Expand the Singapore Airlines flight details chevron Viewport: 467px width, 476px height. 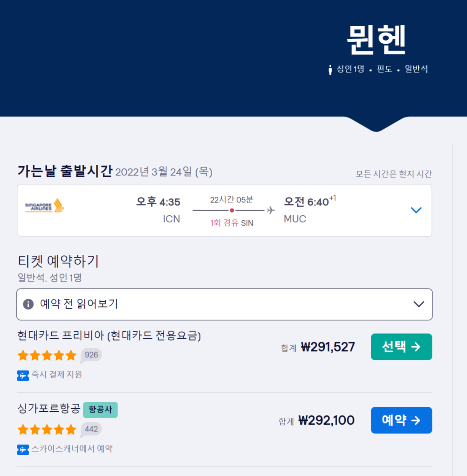point(416,210)
